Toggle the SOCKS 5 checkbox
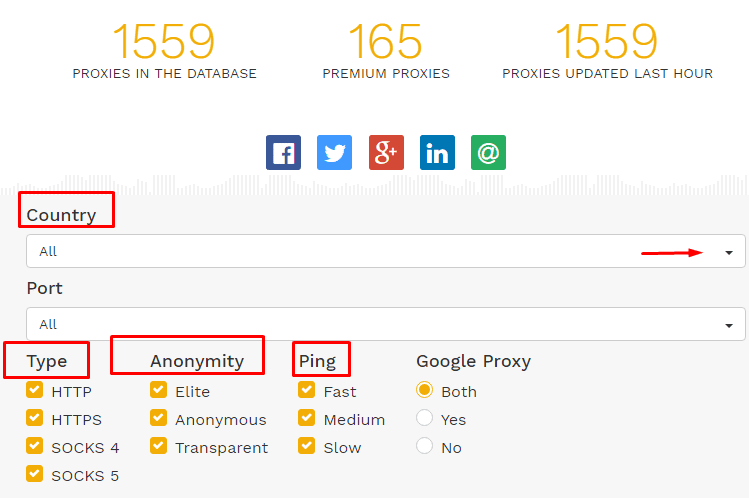Image resolution: width=749 pixels, height=498 pixels. pos(34,474)
